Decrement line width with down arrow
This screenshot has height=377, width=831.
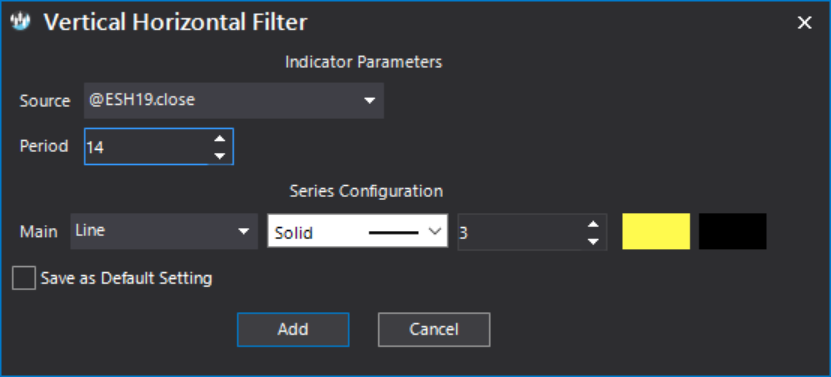(x=593, y=241)
